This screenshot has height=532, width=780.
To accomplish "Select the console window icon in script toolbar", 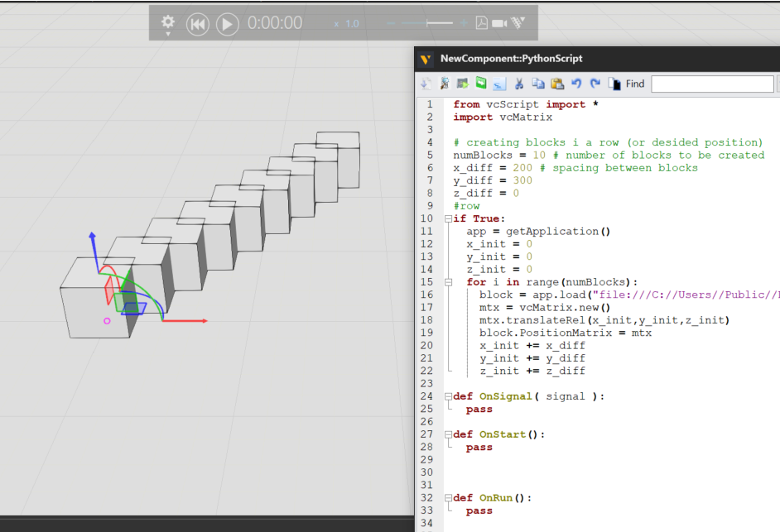I will point(498,84).
